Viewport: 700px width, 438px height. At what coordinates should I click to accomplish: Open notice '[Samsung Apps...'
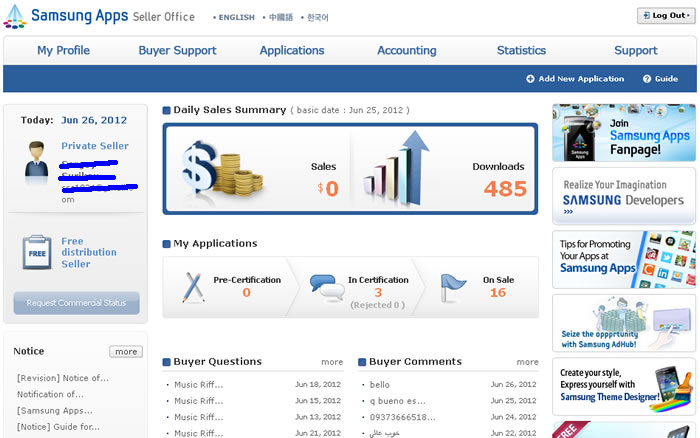54,411
